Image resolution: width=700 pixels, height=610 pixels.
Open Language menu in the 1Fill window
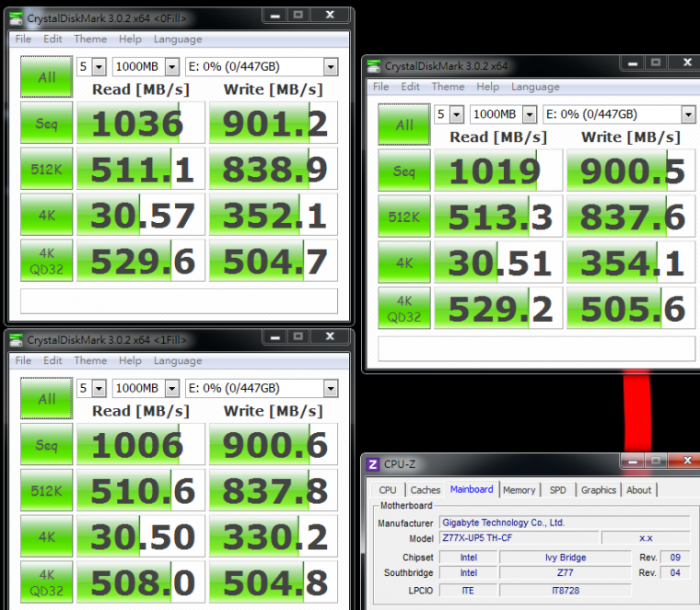[178, 361]
